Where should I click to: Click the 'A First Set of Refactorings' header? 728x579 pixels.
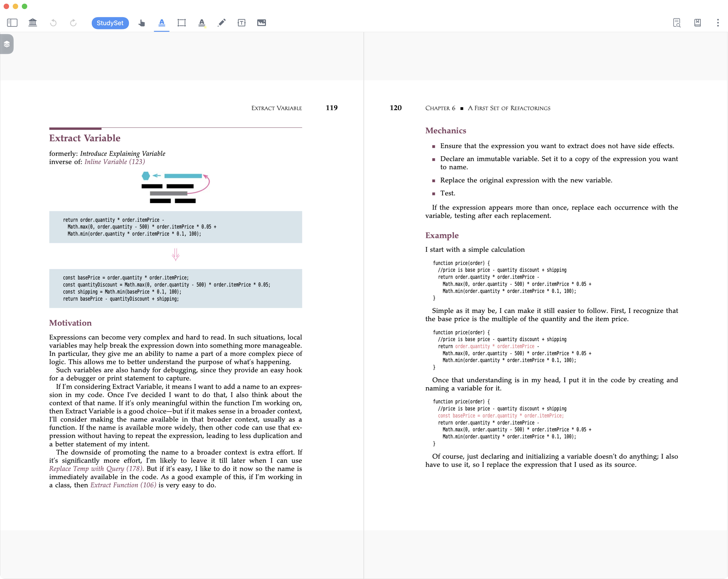509,108
